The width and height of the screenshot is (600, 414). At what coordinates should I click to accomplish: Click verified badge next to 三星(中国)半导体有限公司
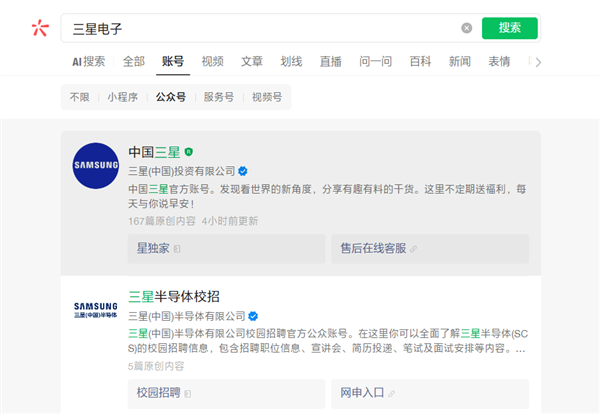253,316
